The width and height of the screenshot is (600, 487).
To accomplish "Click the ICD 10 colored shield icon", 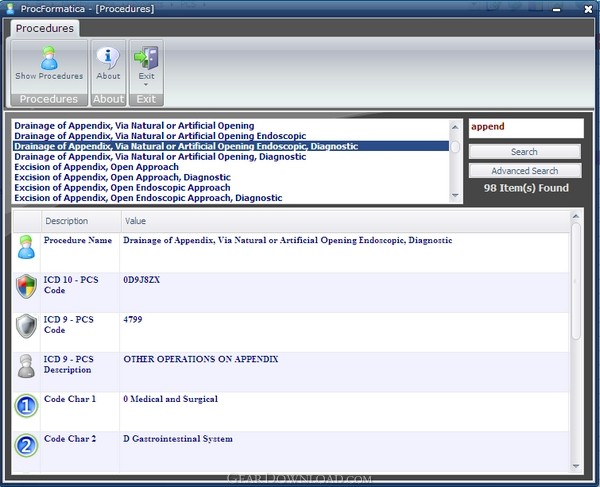I will pyautogui.click(x=26, y=286).
